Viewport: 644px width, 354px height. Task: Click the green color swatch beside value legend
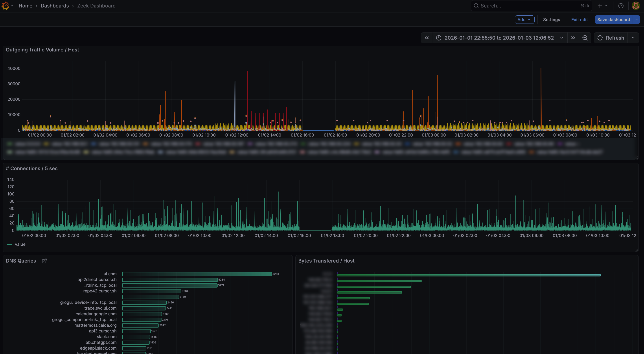pos(10,244)
